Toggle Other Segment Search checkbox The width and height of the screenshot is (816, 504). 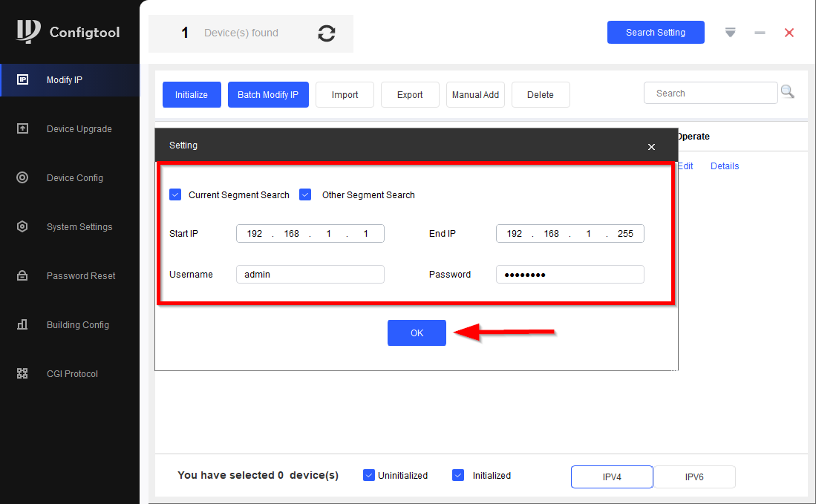[x=305, y=195]
